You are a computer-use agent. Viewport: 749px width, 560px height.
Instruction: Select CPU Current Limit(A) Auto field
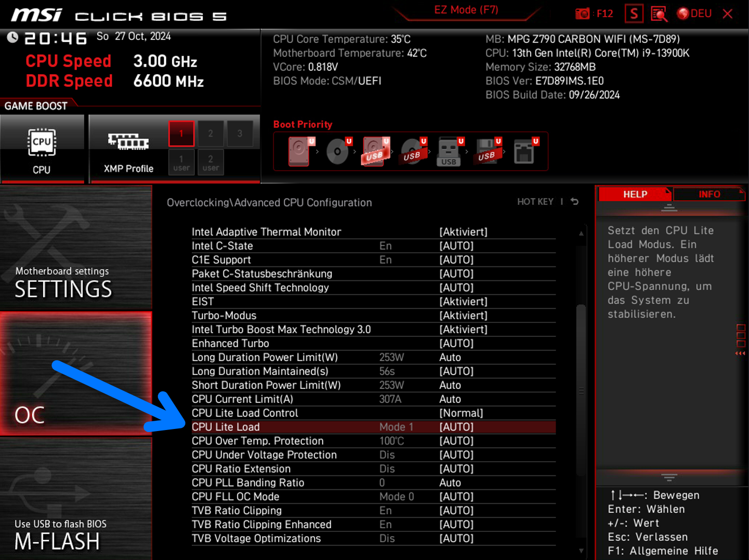pos(450,399)
